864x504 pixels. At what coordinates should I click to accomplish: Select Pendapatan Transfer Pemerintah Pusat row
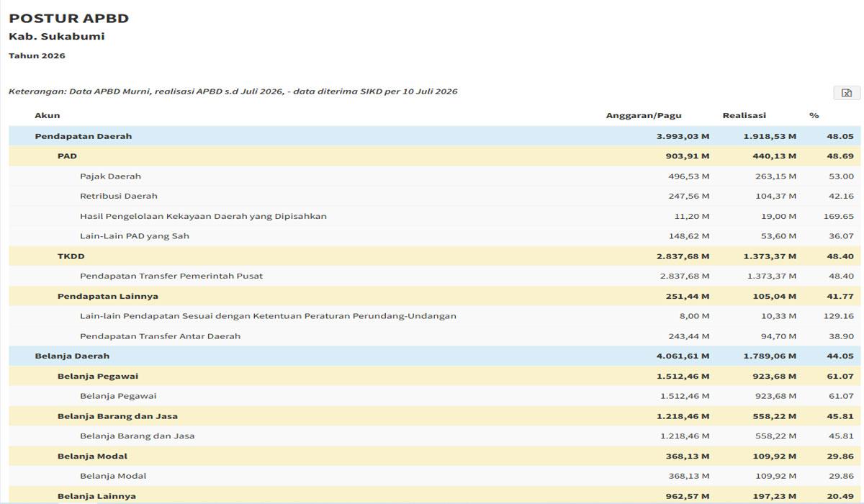pos(435,276)
